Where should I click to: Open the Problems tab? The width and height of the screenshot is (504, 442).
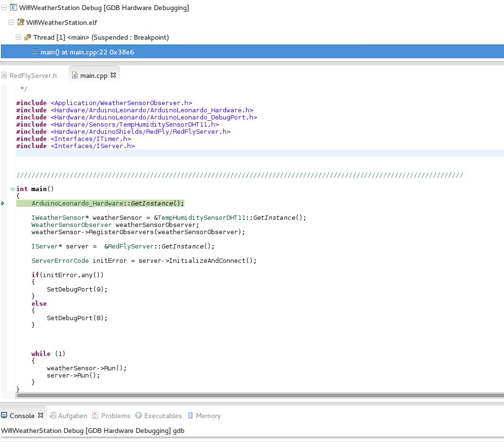coord(116,416)
